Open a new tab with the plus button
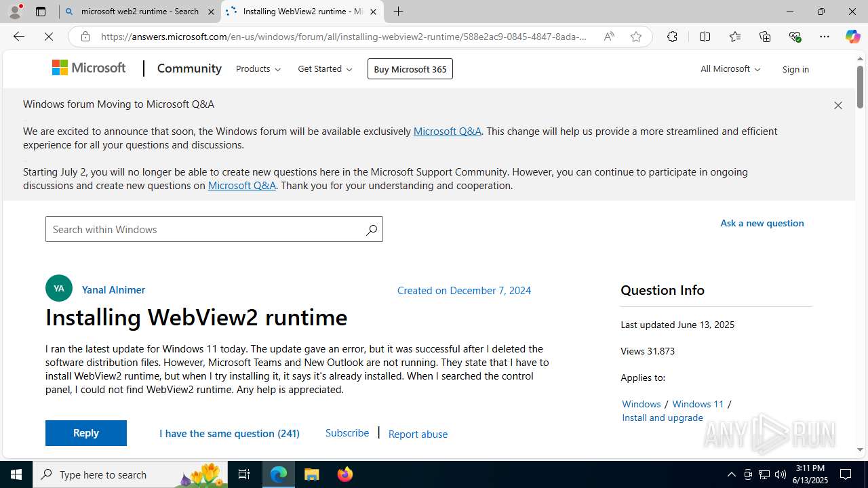Image resolution: width=868 pixels, height=488 pixels. pyautogui.click(x=399, y=12)
